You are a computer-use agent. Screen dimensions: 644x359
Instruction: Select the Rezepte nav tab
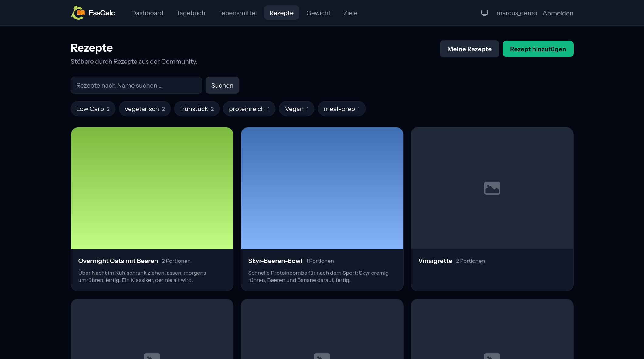click(281, 13)
